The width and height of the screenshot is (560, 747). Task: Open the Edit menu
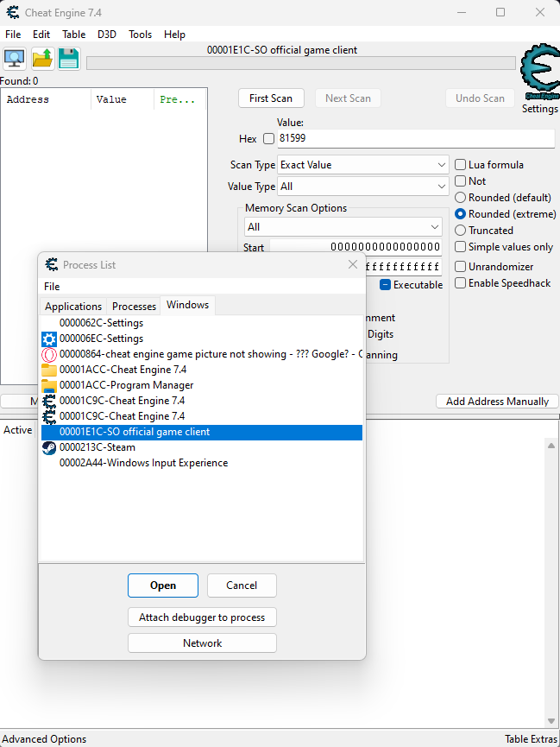(41, 35)
